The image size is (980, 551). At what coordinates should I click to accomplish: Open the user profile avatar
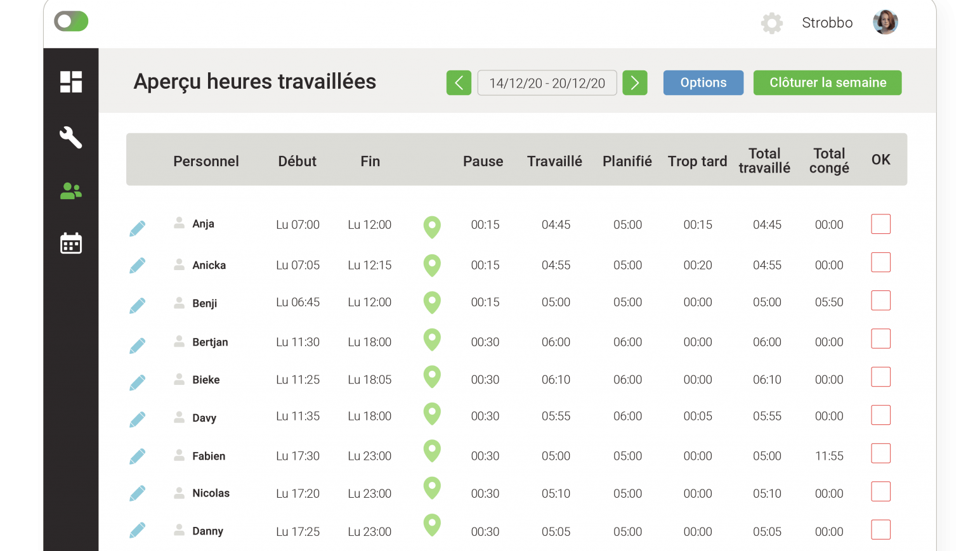tap(885, 23)
